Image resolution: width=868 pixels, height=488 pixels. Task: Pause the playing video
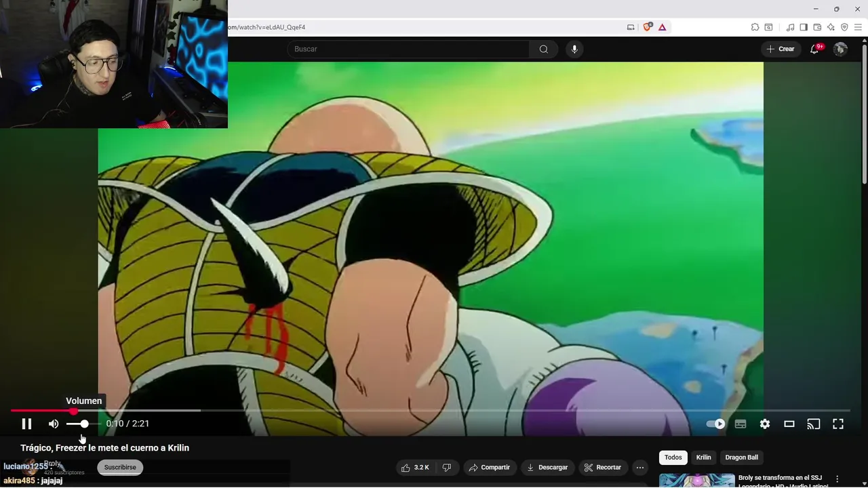26,424
